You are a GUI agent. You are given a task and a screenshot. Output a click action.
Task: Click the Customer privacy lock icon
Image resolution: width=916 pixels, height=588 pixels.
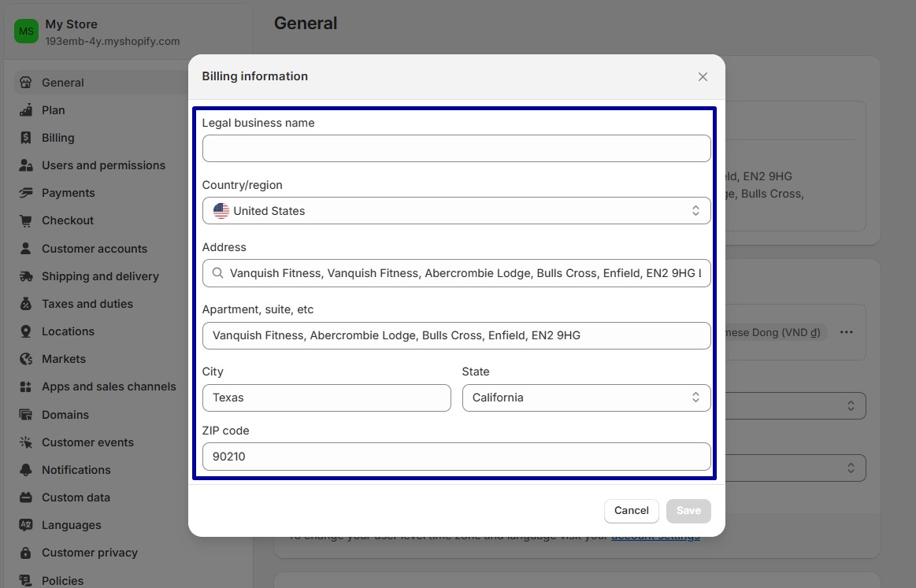click(26, 553)
